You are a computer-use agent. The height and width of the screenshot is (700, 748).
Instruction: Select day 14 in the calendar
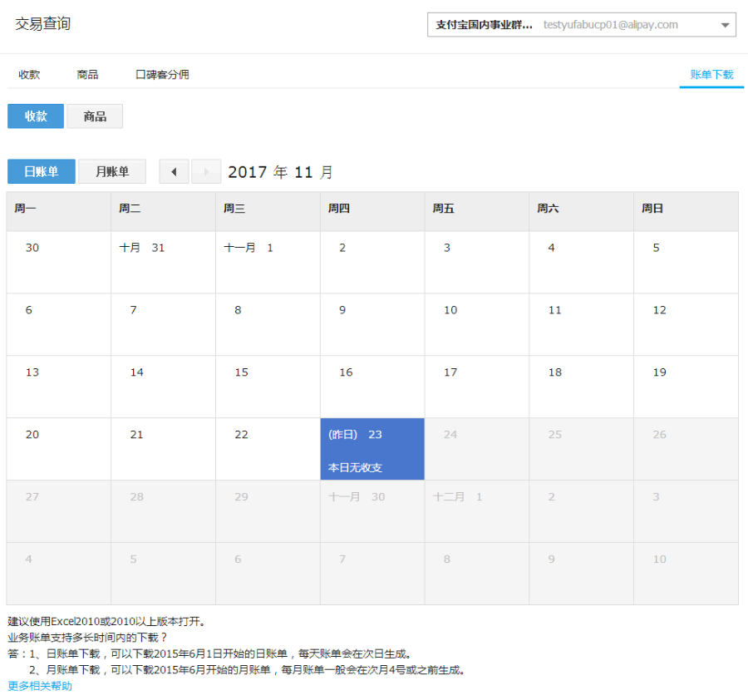[163, 387]
